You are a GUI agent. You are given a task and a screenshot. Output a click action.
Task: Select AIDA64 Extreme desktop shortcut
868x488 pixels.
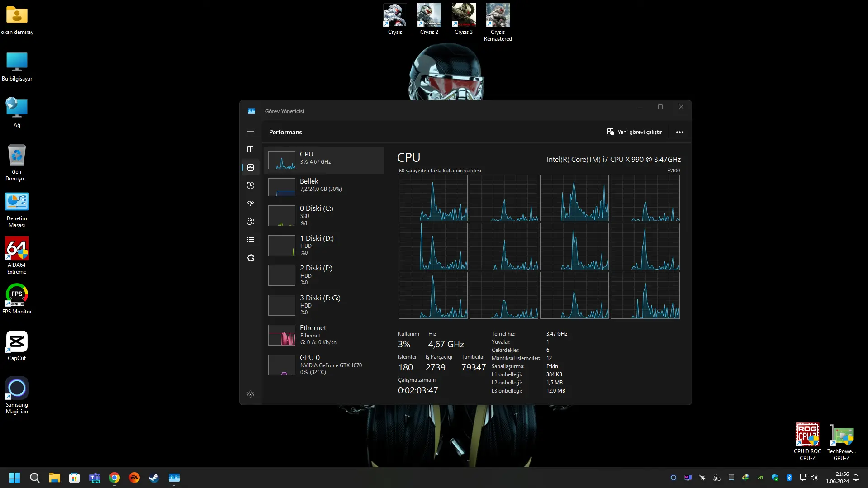17,256
